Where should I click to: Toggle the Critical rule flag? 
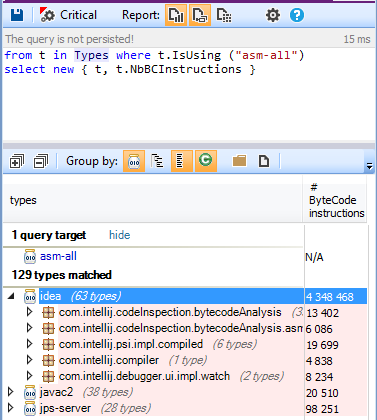68,15
